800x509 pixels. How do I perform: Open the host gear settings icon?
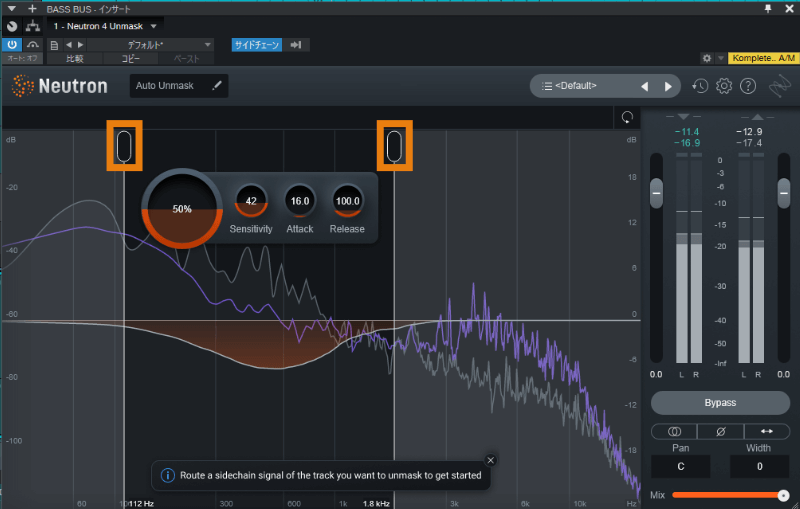click(707, 58)
